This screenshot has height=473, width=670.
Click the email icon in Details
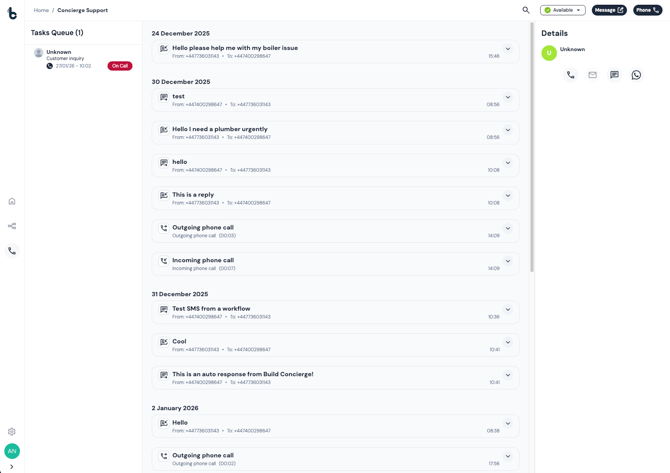592,75
